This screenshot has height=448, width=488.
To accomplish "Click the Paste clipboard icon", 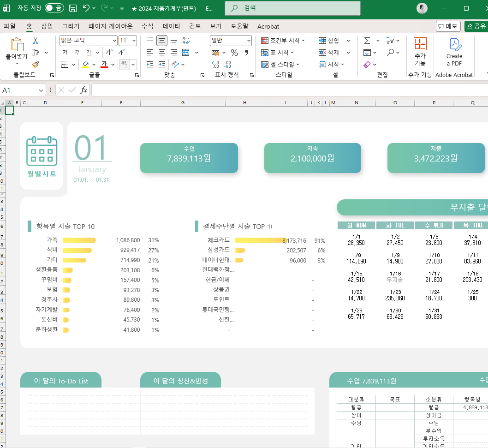I will pyautogui.click(x=17, y=44).
